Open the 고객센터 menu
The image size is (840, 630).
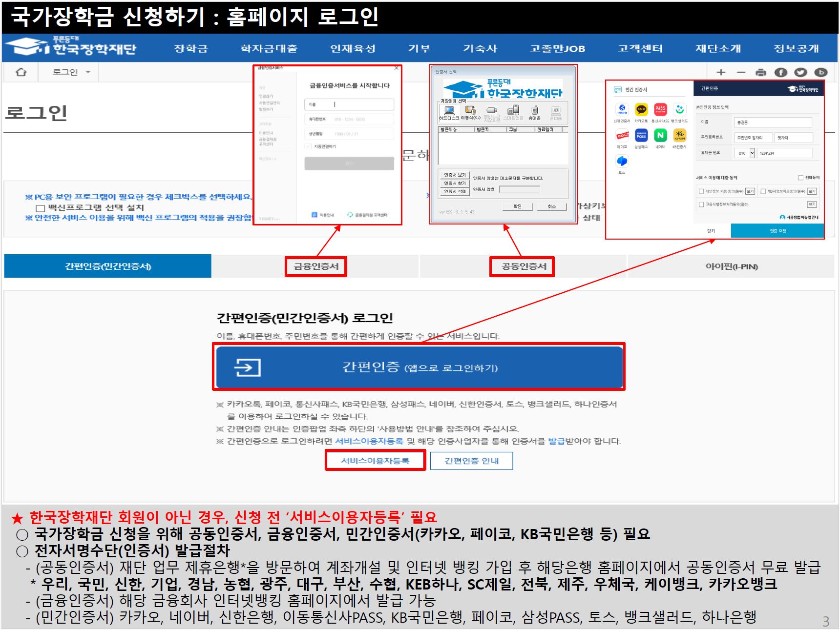point(640,48)
